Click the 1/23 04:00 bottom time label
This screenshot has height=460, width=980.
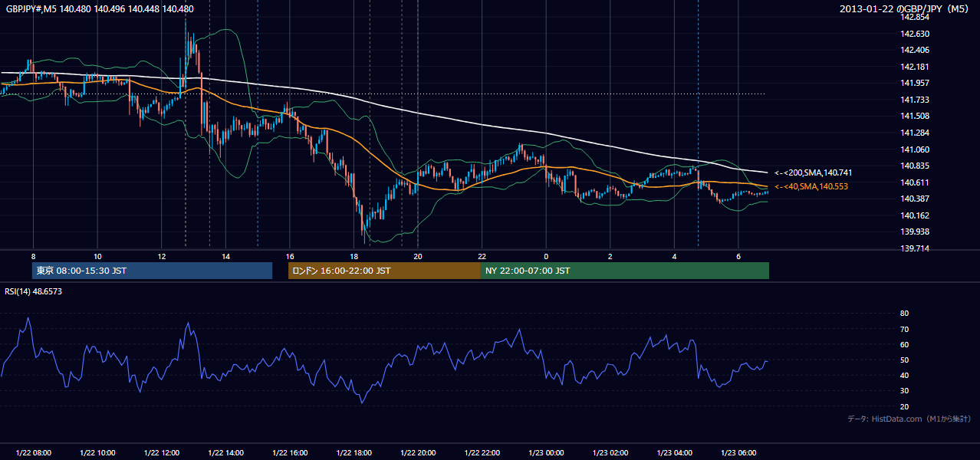(675, 453)
